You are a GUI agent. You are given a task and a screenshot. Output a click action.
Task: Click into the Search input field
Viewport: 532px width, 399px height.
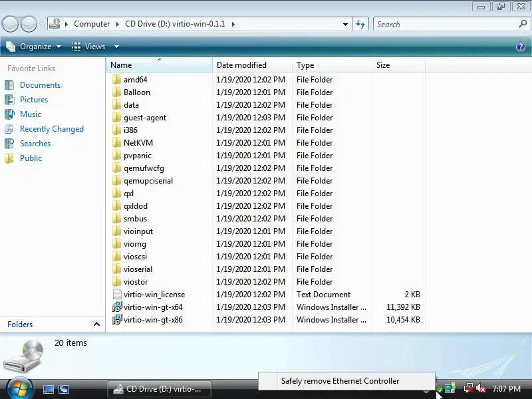pos(446,24)
